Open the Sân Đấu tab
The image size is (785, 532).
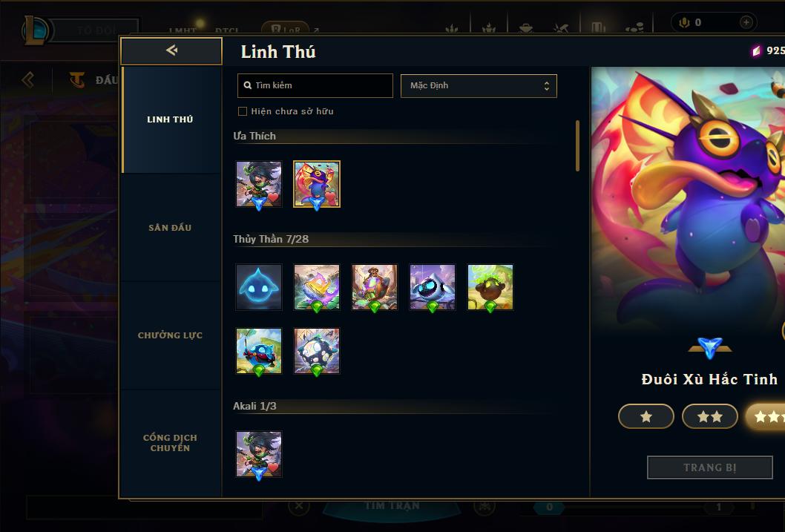click(170, 228)
